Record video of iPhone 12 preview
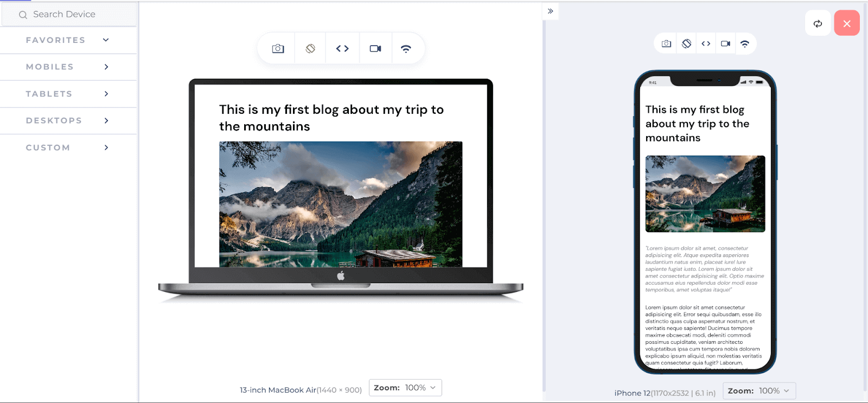868x403 pixels. click(x=725, y=44)
